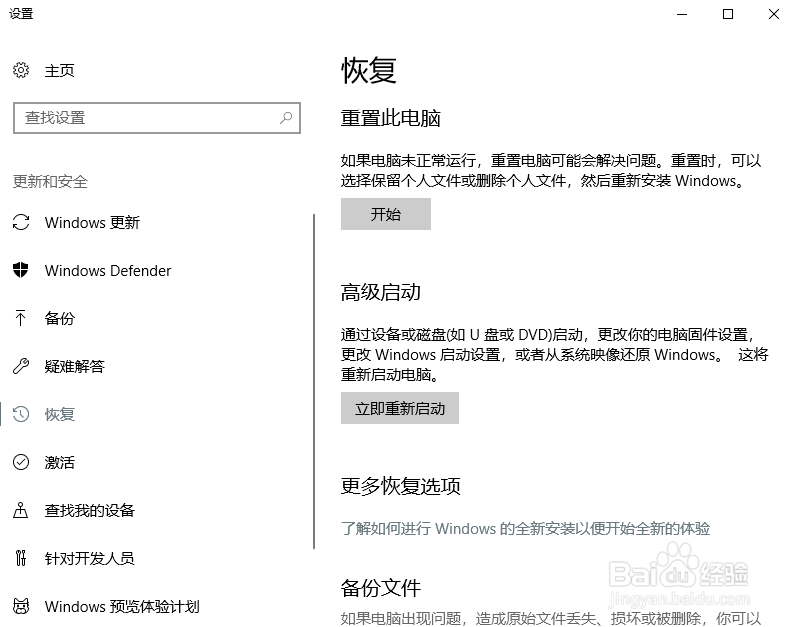The image size is (794, 627).
Task: Click 开始 button under 重置此电脑
Action: point(386,214)
